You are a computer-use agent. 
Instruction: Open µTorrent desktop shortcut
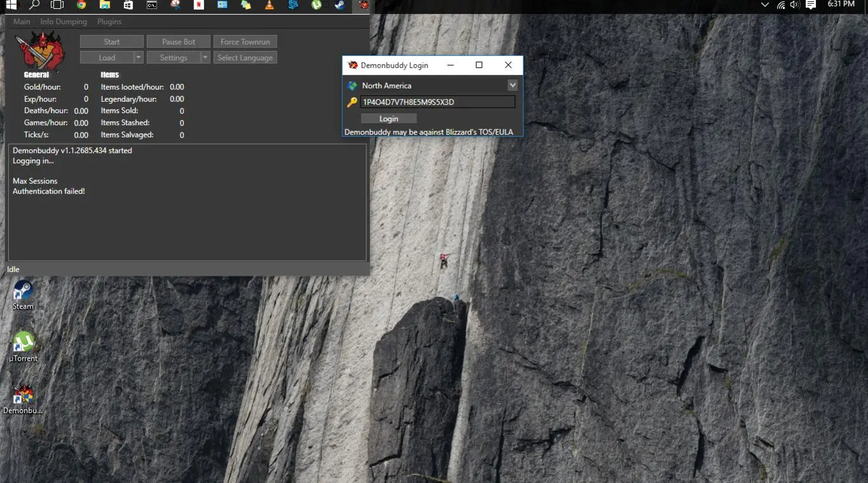click(x=23, y=347)
